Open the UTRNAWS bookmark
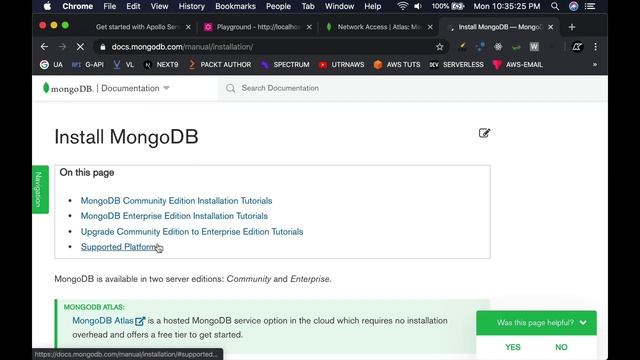This screenshot has width=640, height=360. pyautogui.click(x=341, y=64)
